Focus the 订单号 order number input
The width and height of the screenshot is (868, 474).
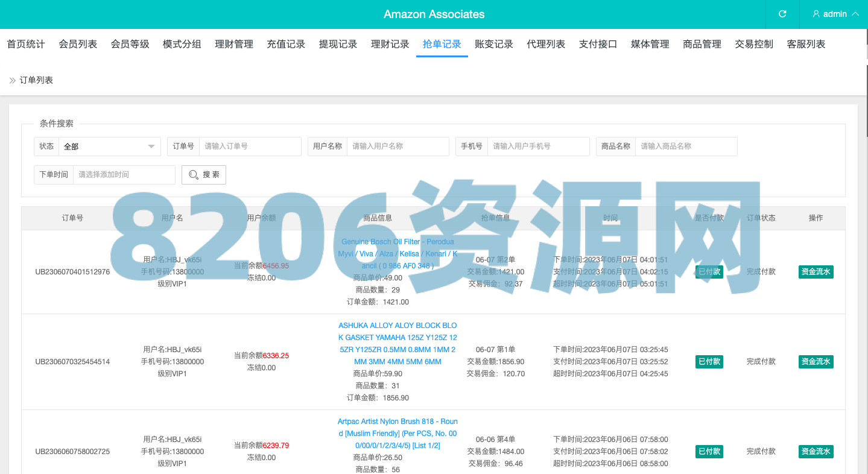tap(250, 147)
